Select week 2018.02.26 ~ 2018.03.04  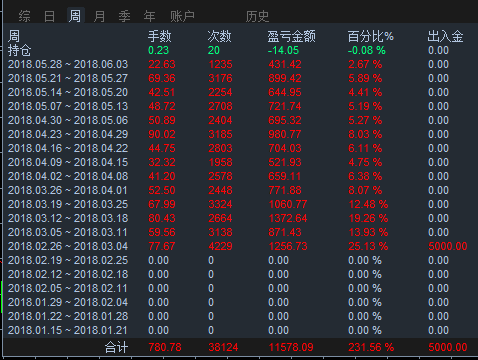[68, 246]
